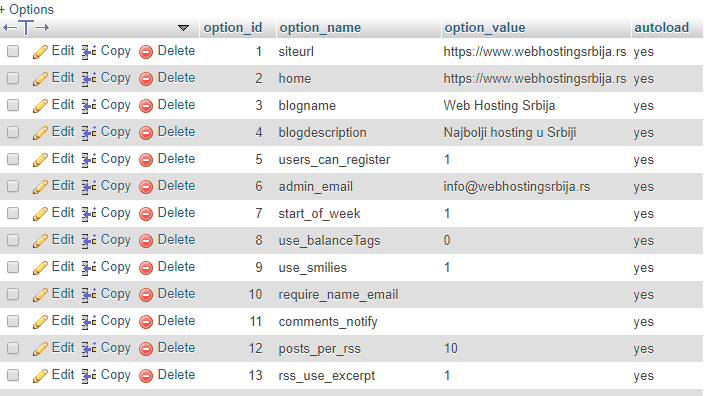The image size is (714, 396).
Task: Expand the + Options section
Action: pos(27,9)
